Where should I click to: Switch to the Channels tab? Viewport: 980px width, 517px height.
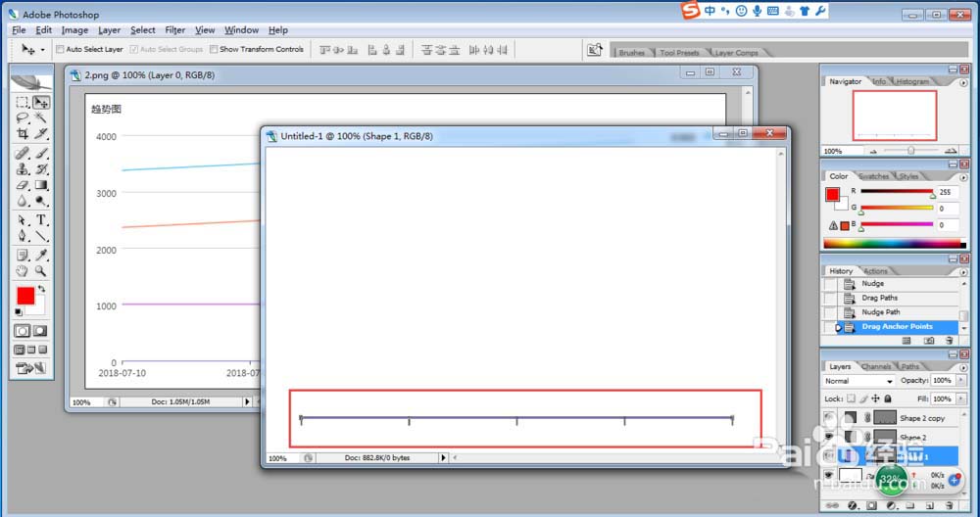pos(876,366)
